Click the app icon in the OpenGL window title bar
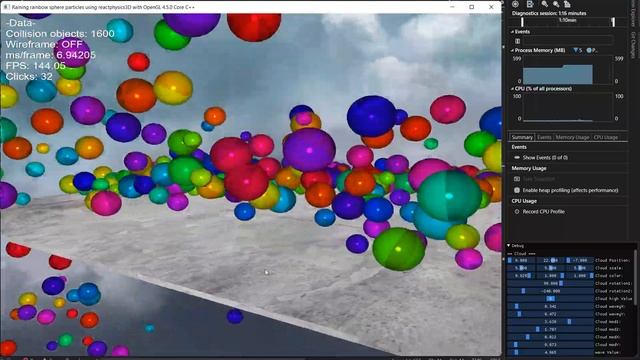 pyautogui.click(x=6, y=7)
